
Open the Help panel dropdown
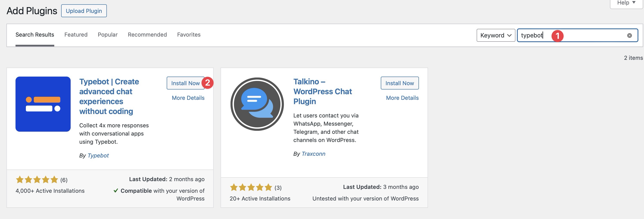(624, 3)
